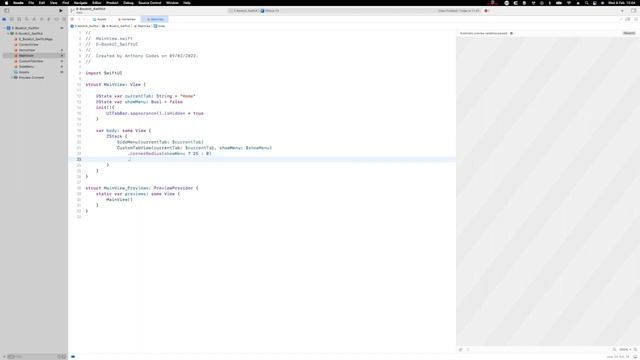Open Spotlight search in the menu bar
640x360 pixels.
coord(587,3)
